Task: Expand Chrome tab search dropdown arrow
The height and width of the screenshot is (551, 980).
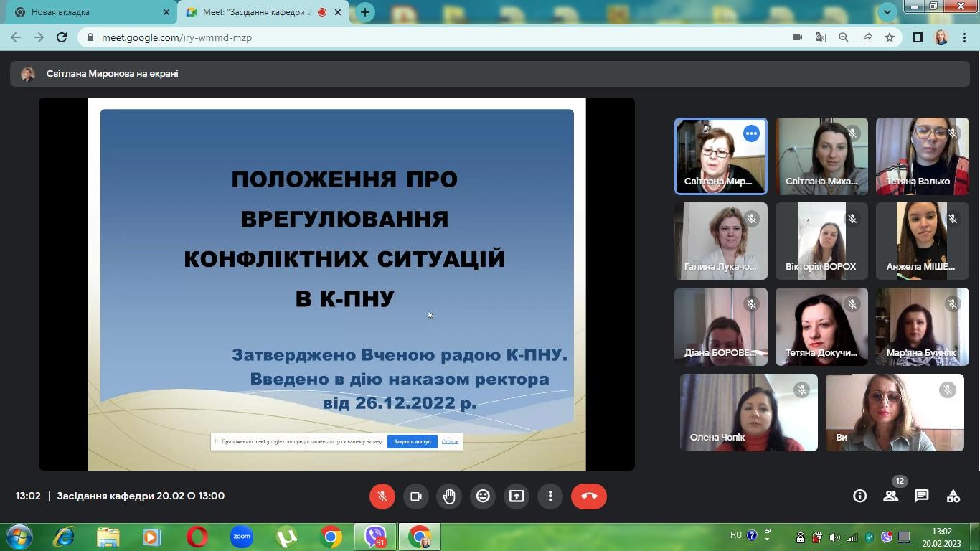Action: point(887,11)
